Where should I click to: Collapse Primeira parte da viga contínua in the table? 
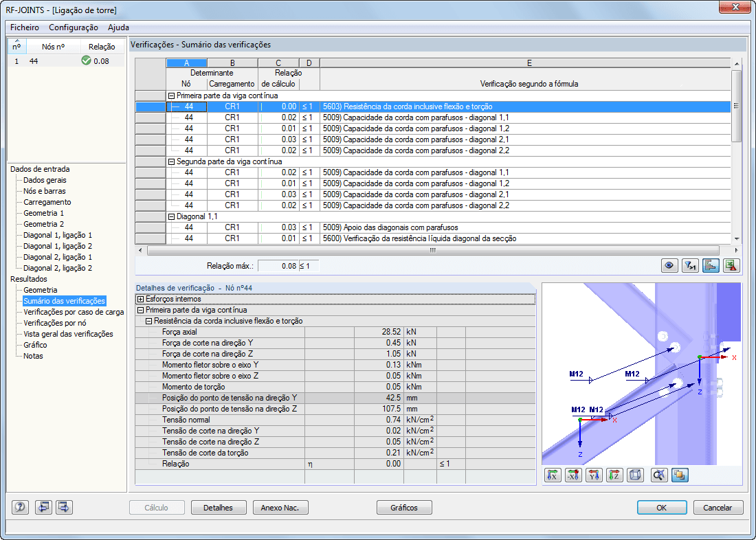point(171,95)
